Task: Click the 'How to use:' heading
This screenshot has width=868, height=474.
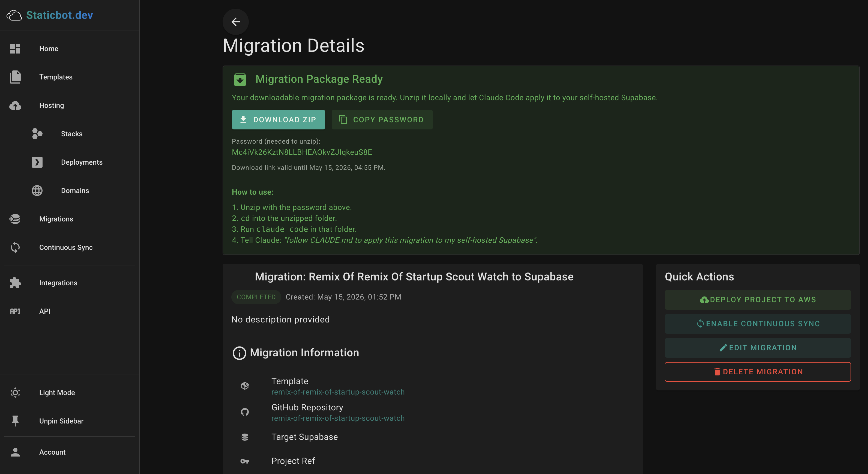Action: tap(253, 192)
